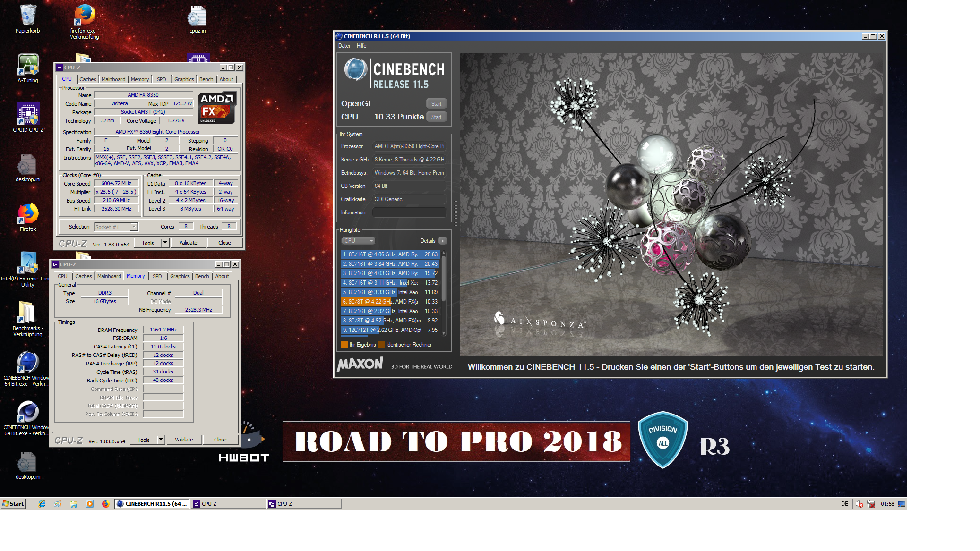The width and height of the screenshot is (980, 551).
Task: Click the show desktop icon in tray
Action: [x=902, y=504]
